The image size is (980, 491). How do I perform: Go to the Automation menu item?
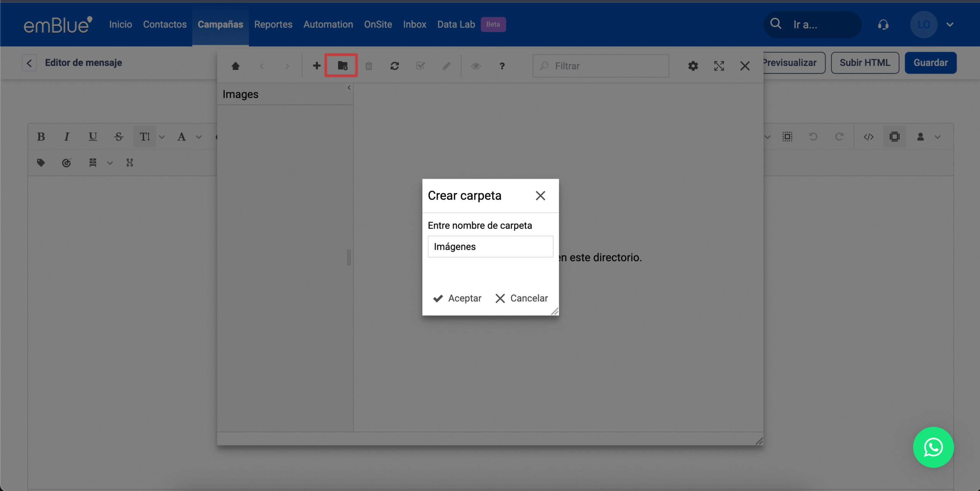(328, 24)
